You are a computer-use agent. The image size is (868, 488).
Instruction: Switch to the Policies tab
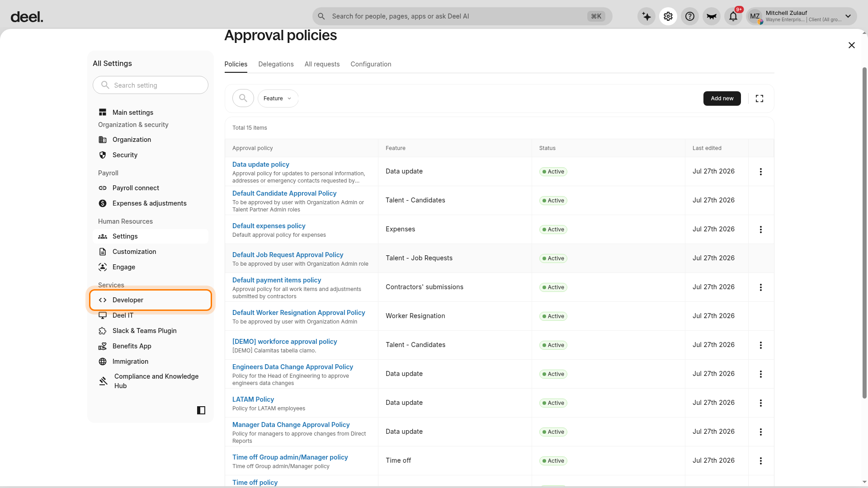[x=236, y=64]
